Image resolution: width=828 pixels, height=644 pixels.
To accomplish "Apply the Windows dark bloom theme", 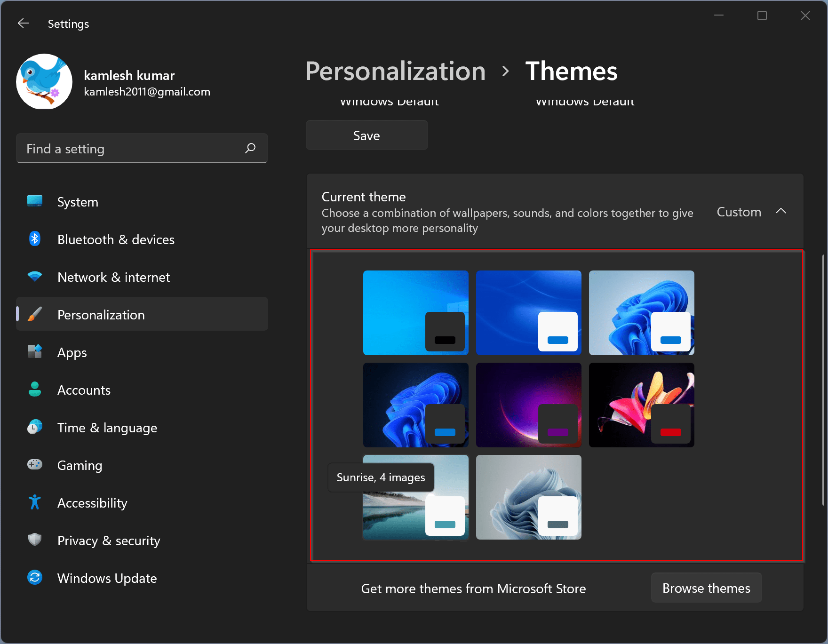I will click(x=416, y=405).
